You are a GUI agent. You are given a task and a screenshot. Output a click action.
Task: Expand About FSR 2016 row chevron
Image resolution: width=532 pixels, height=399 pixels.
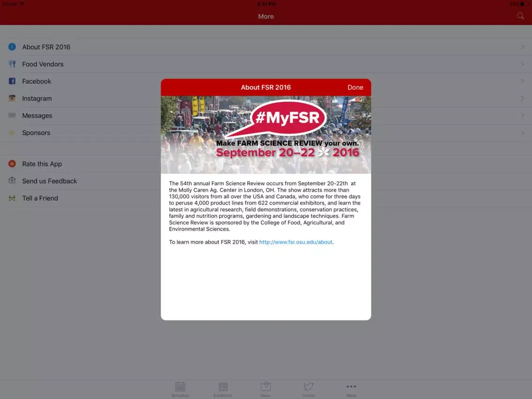(x=523, y=47)
